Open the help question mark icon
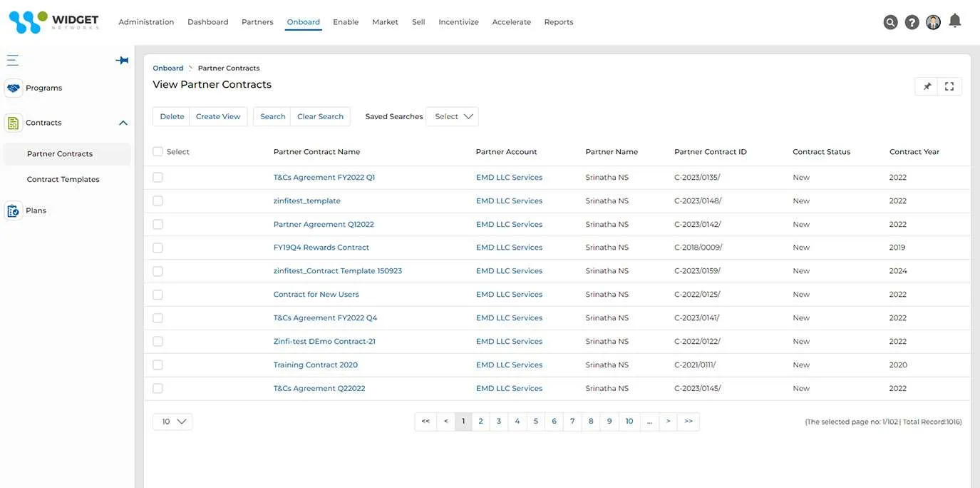This screenshot has height=488, width=980. point(912,22)
